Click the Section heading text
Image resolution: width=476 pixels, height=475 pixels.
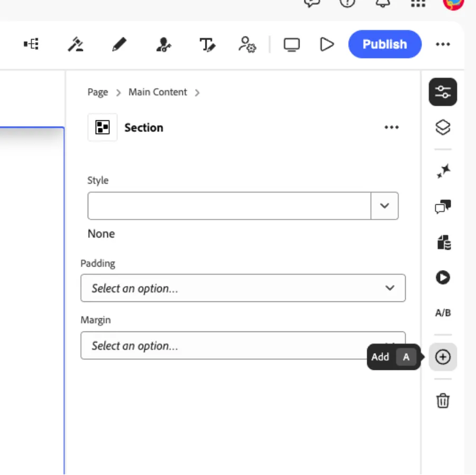pos(144,128)
